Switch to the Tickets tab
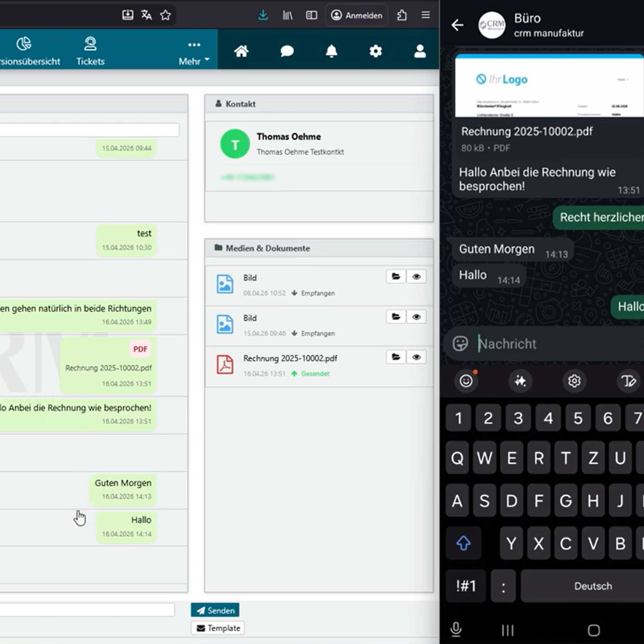This screenshot has width=644, height=644. 90,51
